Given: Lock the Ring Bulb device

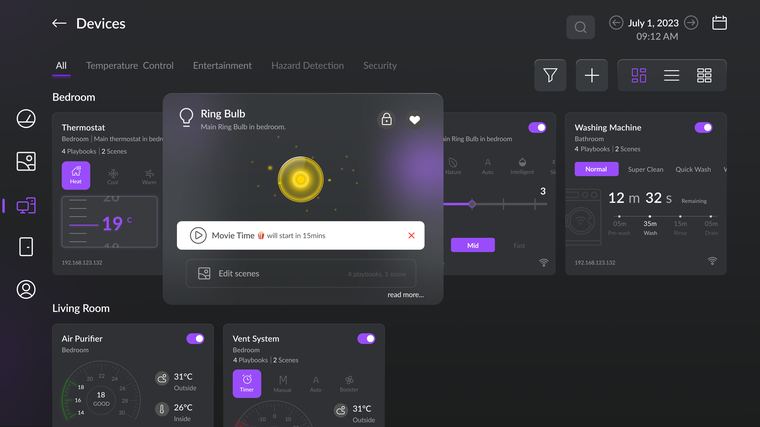Looking at the screenshot, I should 386,119.
